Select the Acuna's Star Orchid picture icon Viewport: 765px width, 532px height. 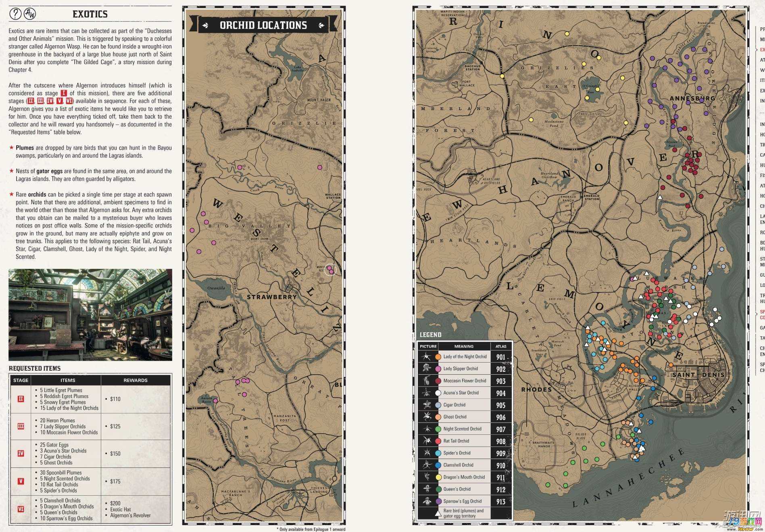(x=426, y=393)
